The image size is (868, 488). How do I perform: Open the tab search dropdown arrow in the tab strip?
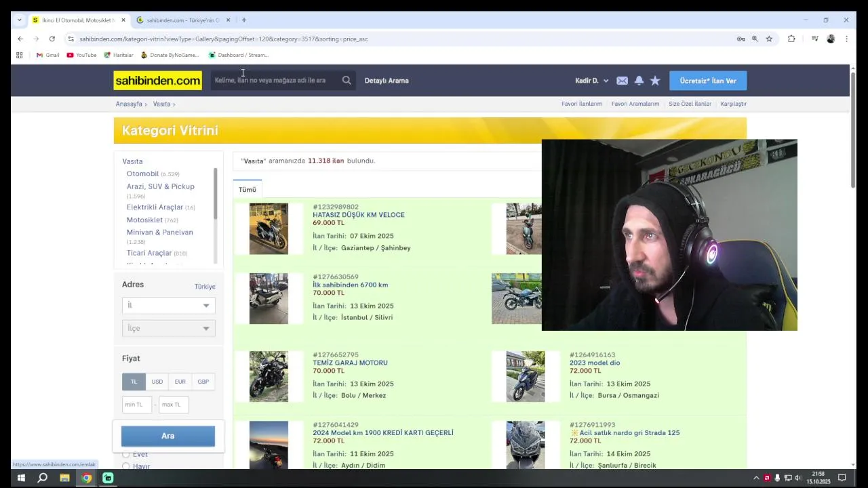tap(19, 20)
